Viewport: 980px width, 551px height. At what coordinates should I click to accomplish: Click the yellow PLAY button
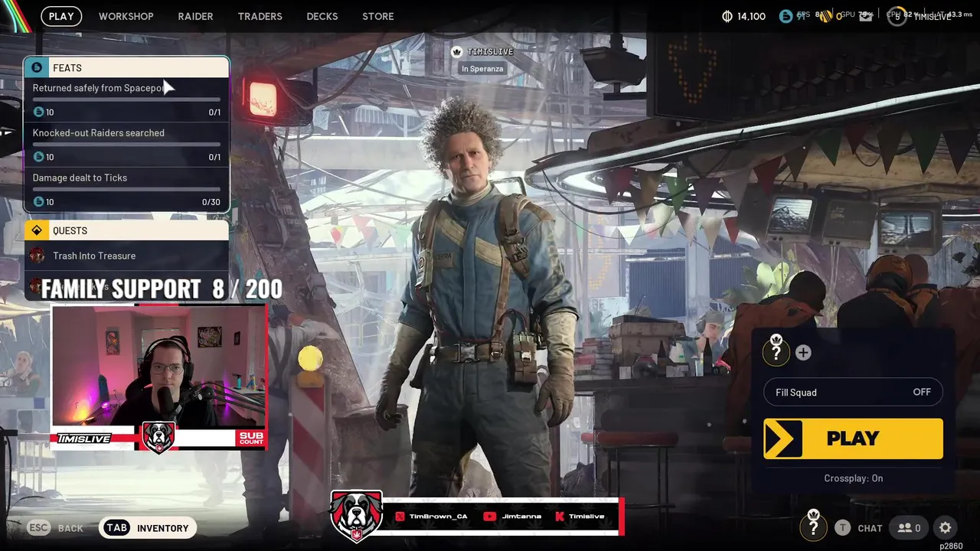[853, 439]
